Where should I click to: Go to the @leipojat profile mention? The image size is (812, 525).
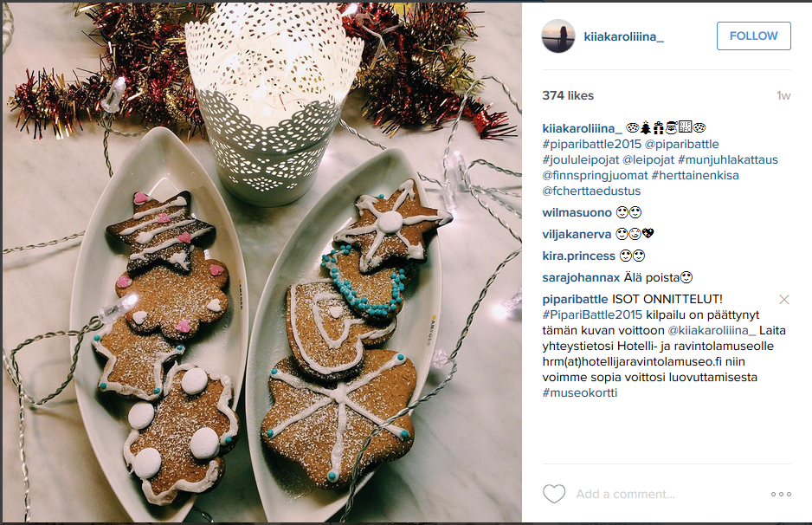pos(648,159)
